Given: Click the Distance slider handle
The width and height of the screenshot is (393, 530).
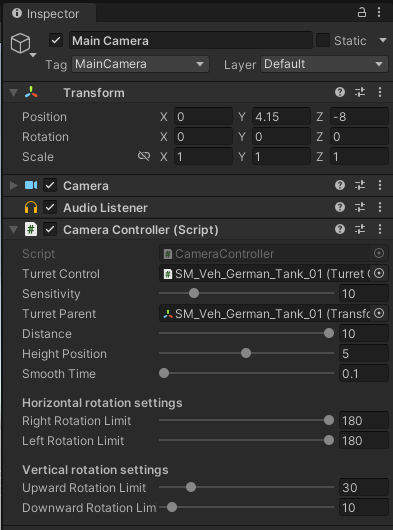Looking at the screenshot, I should tap(329, 333).
